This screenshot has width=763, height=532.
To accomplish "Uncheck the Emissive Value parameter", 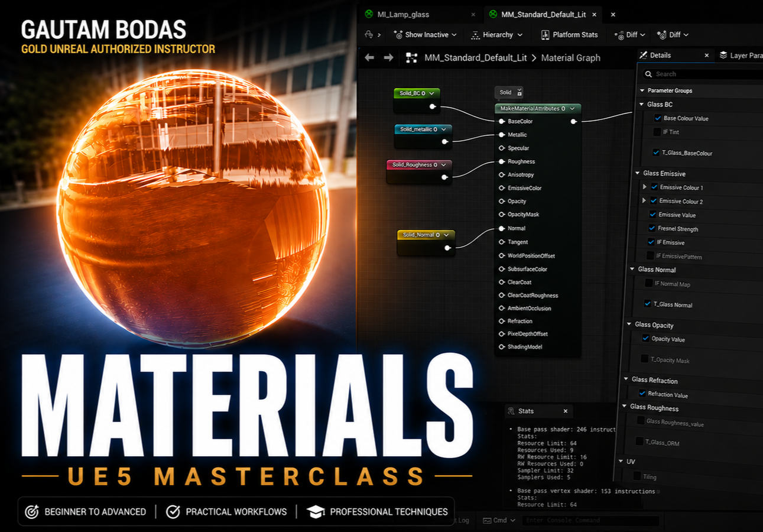I will coord(653,215).
